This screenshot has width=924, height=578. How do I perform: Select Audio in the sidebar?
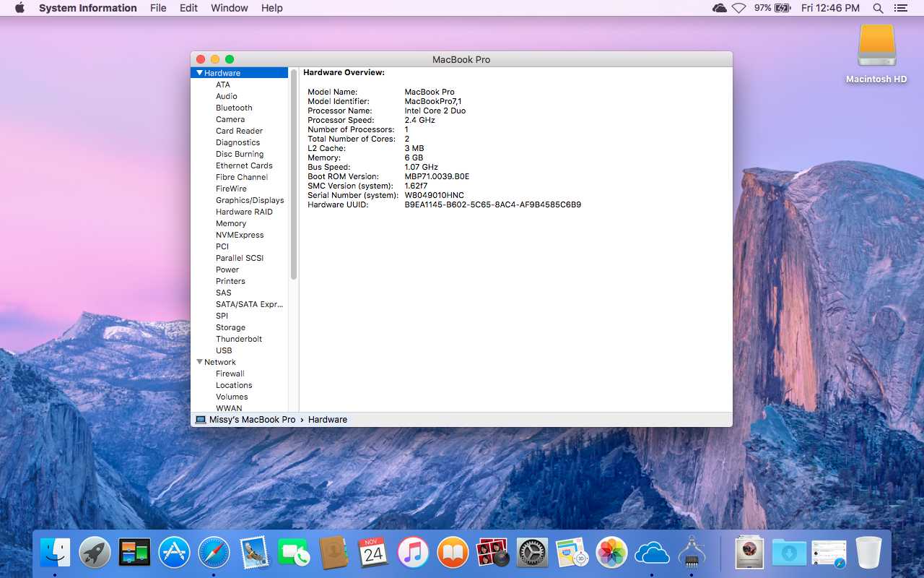[227, 96]
